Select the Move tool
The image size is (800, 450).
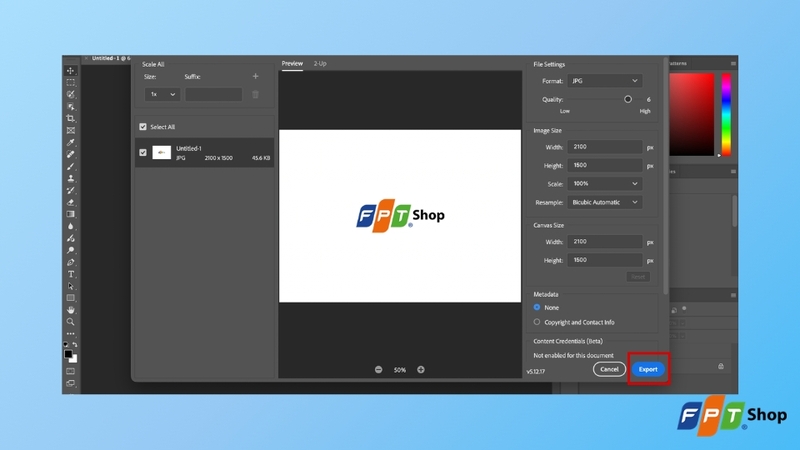pos(70,70)
